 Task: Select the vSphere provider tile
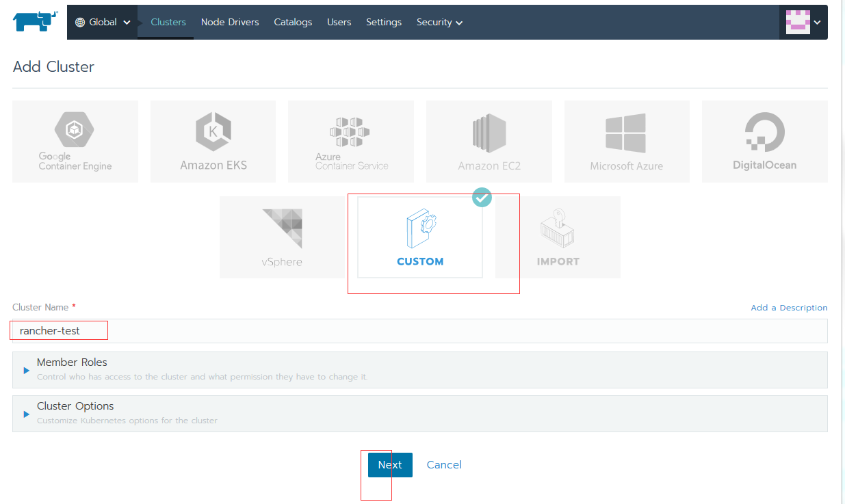pyautogui.click(x=282, y=237)
